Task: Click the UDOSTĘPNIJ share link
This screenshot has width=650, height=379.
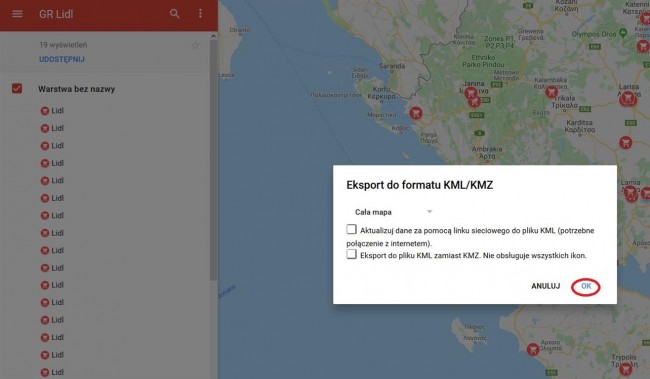Action: click(62, 59)
